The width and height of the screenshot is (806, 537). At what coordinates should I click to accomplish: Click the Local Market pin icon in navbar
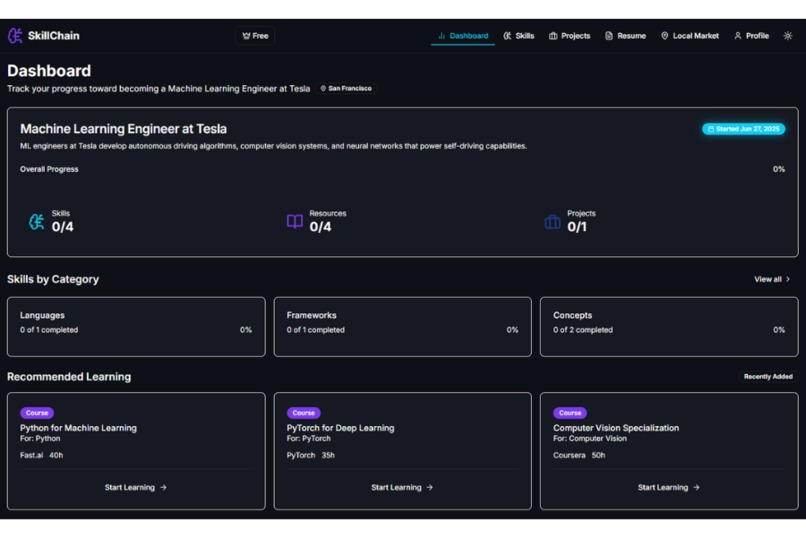coord(665,35)
